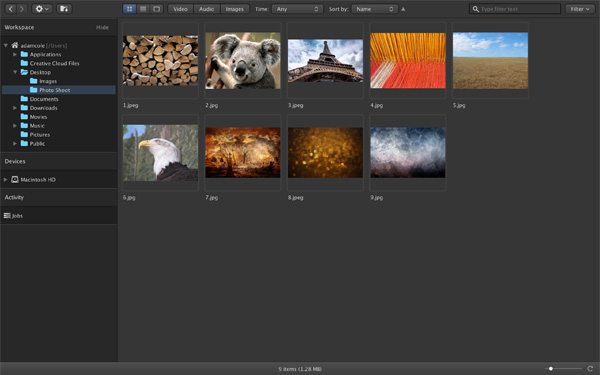
Task: Go forward with the right arrow button
Action: coord(22,9)
